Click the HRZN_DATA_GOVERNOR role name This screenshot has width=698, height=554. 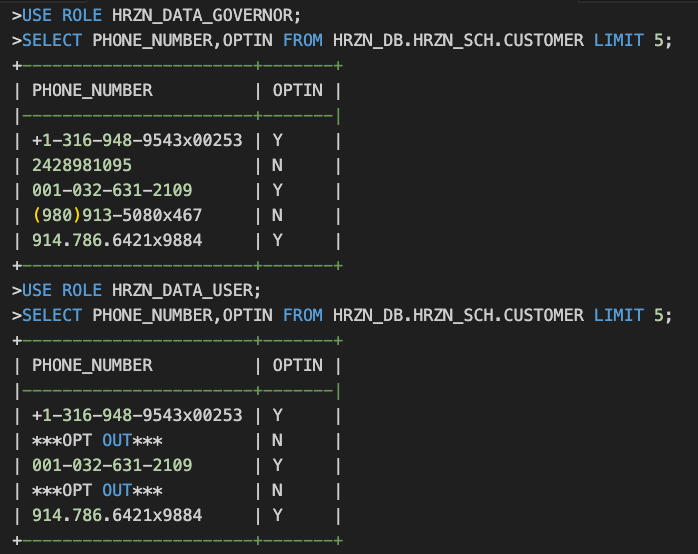pyautogui.click(x=212, y=15)
